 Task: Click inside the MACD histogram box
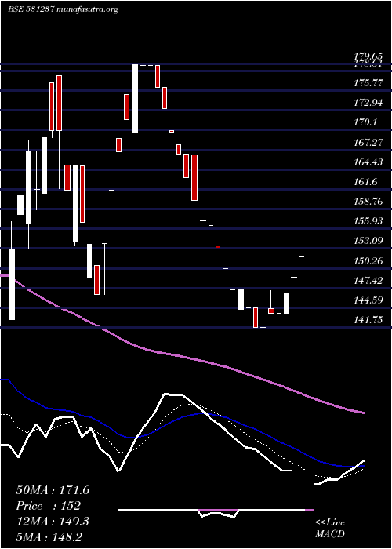pos(216,510)
